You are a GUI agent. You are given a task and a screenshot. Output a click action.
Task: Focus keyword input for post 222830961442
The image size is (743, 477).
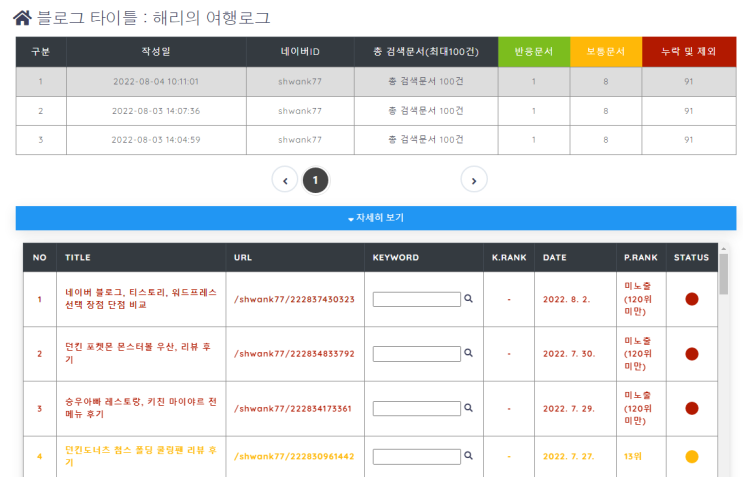point(417,457)
